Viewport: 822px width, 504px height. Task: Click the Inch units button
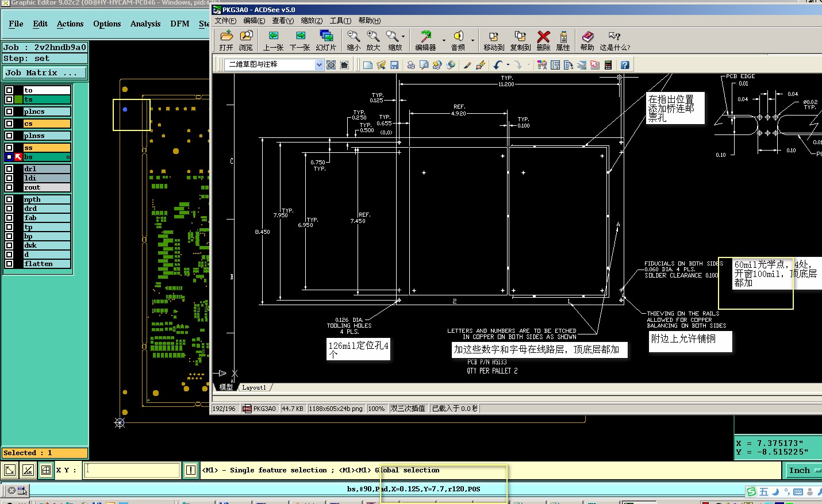[x=800, y=470]
